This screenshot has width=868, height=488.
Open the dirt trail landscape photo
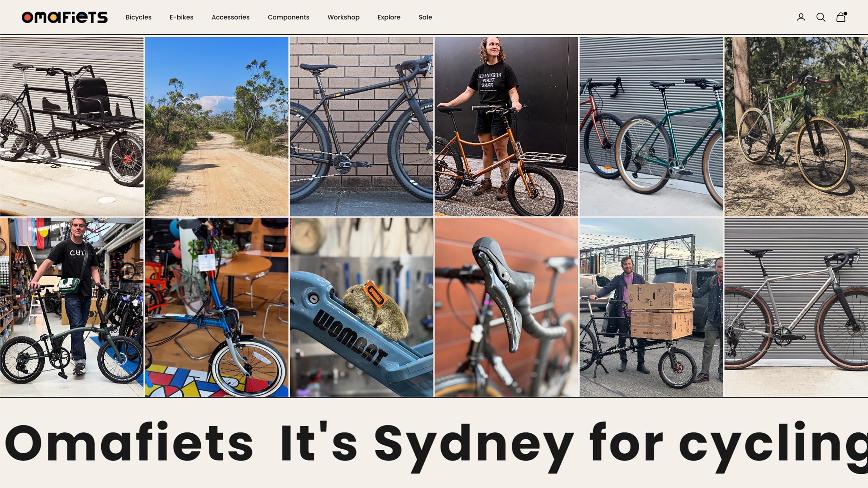tap(217, 127)
